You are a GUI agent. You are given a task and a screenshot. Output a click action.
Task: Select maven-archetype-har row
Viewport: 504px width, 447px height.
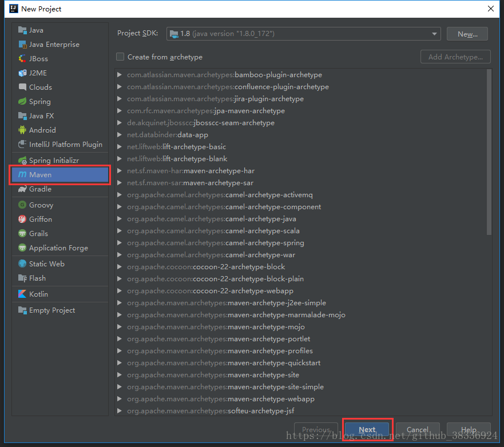pyautogui.click(x=303, y=170)
